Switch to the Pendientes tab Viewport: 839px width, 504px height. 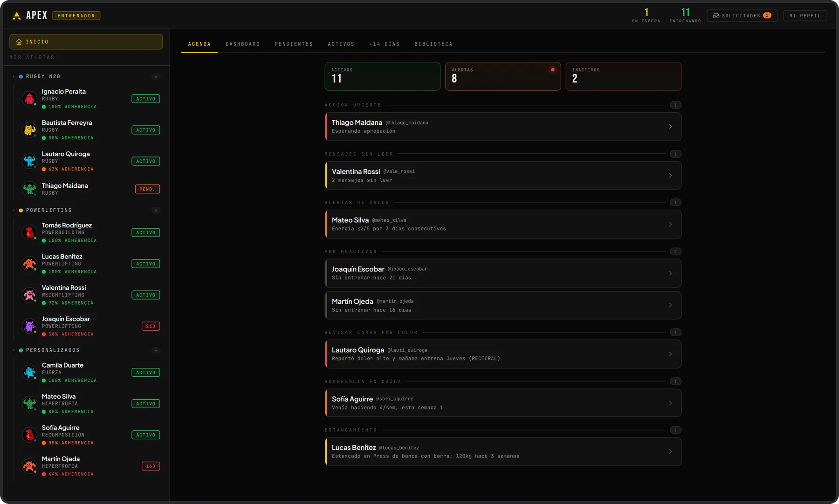[x=294, y=44]
